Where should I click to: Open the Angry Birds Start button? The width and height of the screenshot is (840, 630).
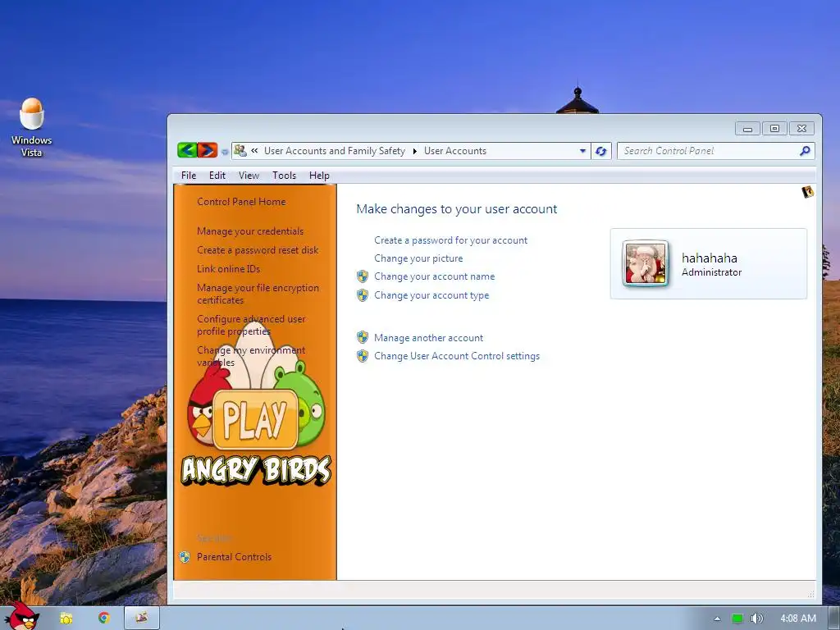click(21, 616)
